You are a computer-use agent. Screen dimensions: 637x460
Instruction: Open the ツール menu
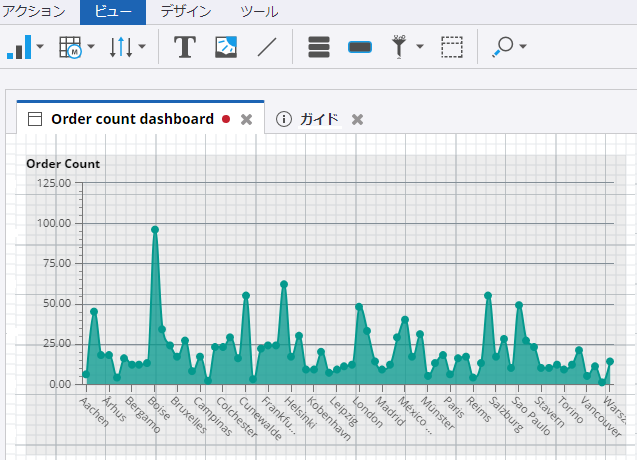point(260,12)
